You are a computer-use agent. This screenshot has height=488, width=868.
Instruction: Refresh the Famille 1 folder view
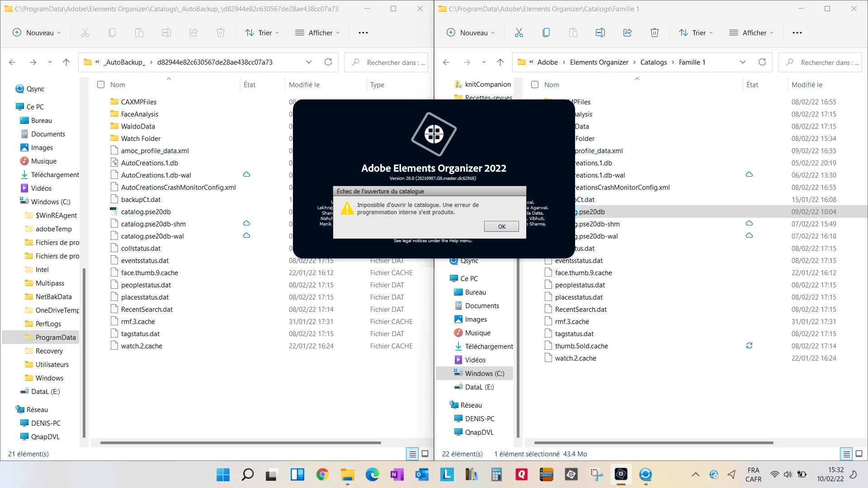(762, 62)
